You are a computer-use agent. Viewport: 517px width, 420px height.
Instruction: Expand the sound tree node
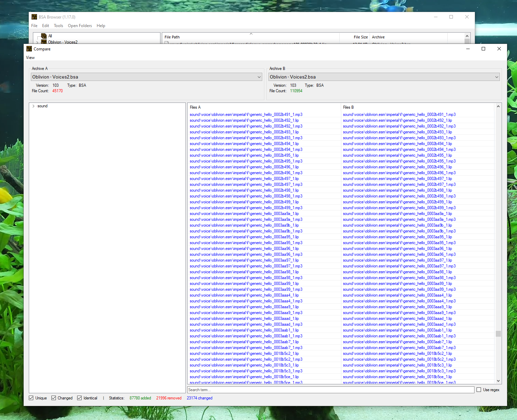click(33, 106)
